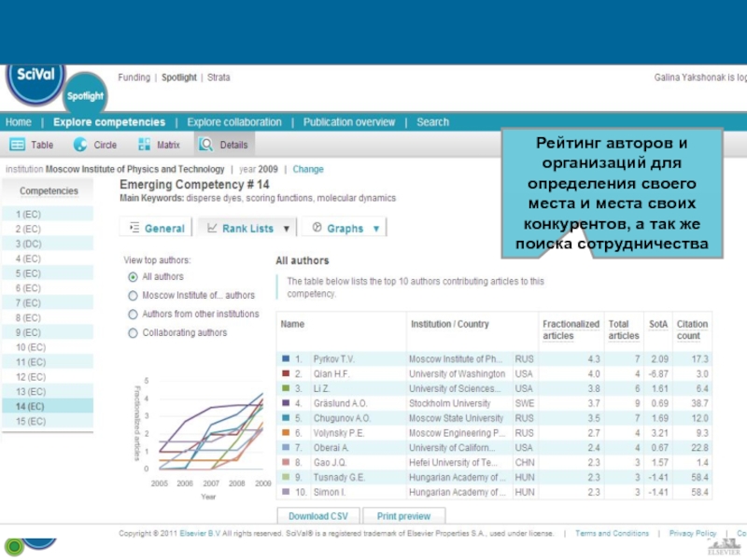
Task: Click the Spotlight logo bubble
Action: point(85,95)
